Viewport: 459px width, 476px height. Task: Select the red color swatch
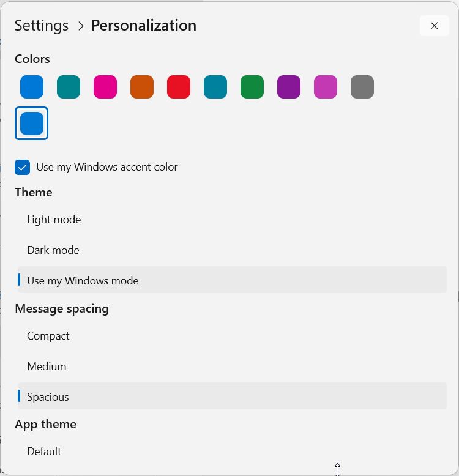[179, 87]
